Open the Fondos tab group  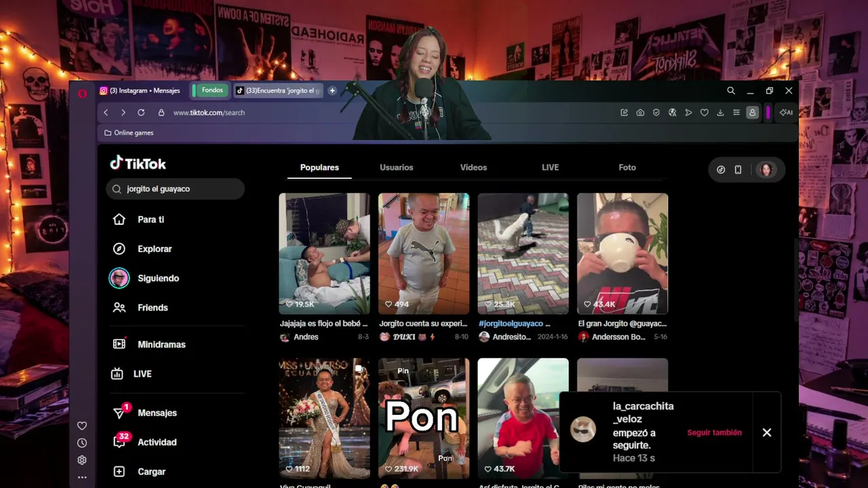(212, 90)
